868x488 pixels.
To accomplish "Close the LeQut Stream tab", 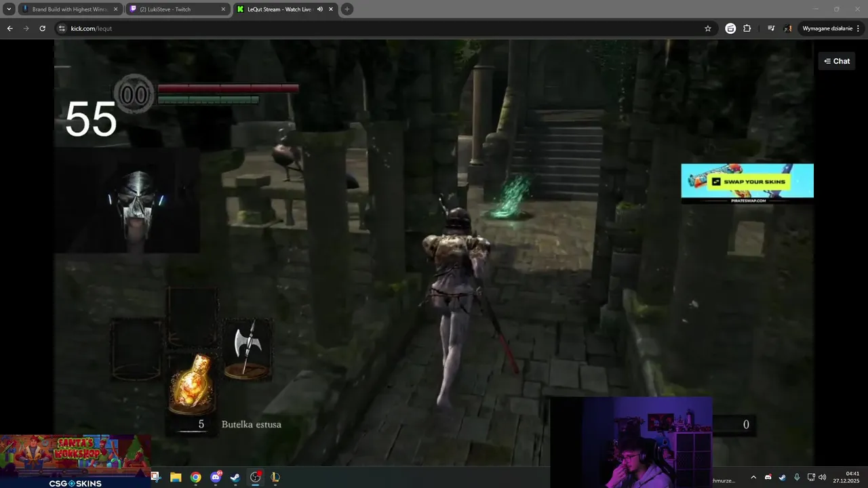I will pos(330,9).
